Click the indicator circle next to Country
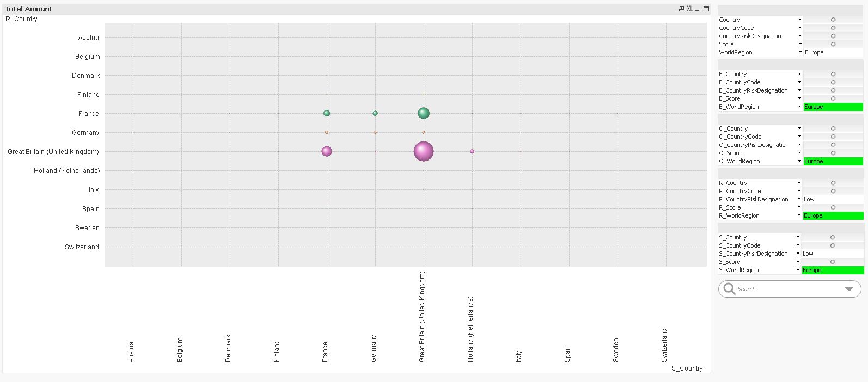This screenshot has height=382, width=868. 833,20
